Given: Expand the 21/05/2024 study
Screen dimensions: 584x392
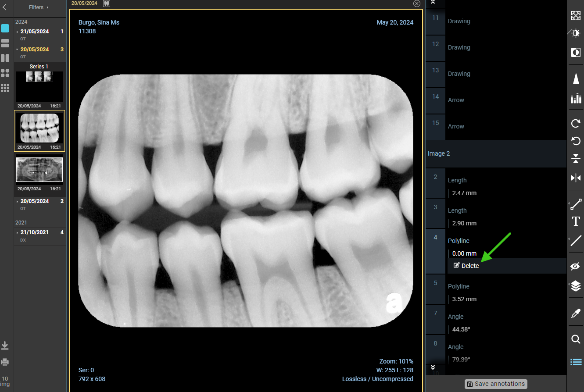Looking at the screenshot, I should coord(40,35).
